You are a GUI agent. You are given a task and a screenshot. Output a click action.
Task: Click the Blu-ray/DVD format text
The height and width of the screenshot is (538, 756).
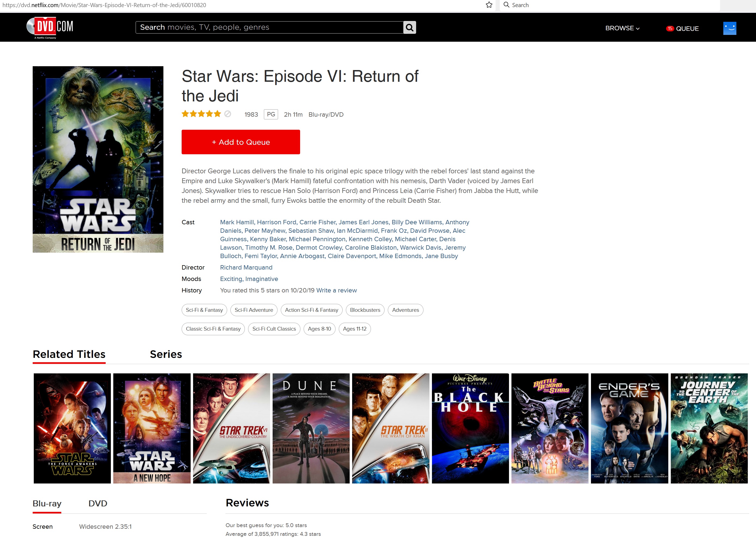click(326, 114)
